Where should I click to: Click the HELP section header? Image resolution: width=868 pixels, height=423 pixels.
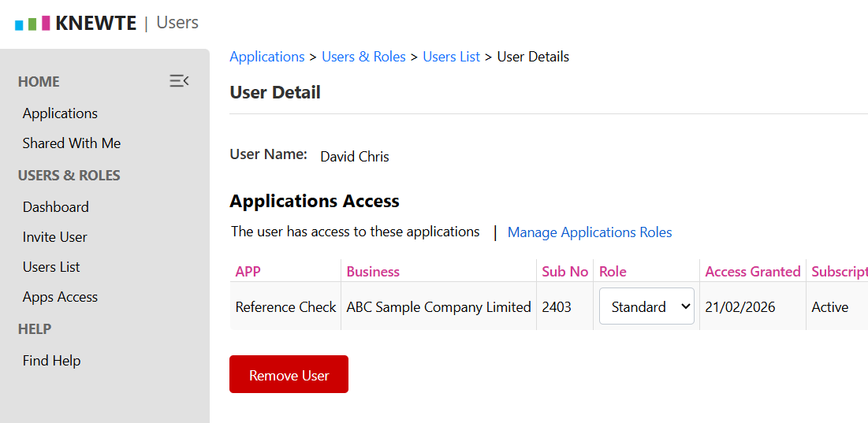pyautogui.click(x=35, y=329)
